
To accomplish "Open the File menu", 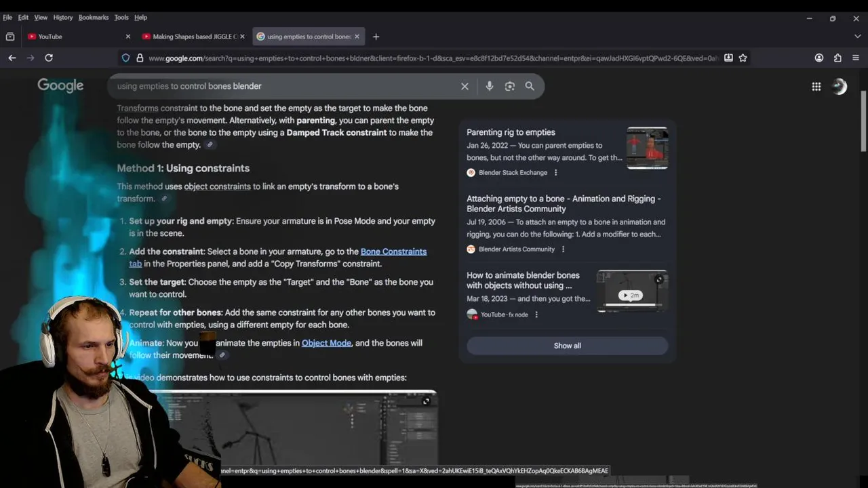I will (7, 18).
